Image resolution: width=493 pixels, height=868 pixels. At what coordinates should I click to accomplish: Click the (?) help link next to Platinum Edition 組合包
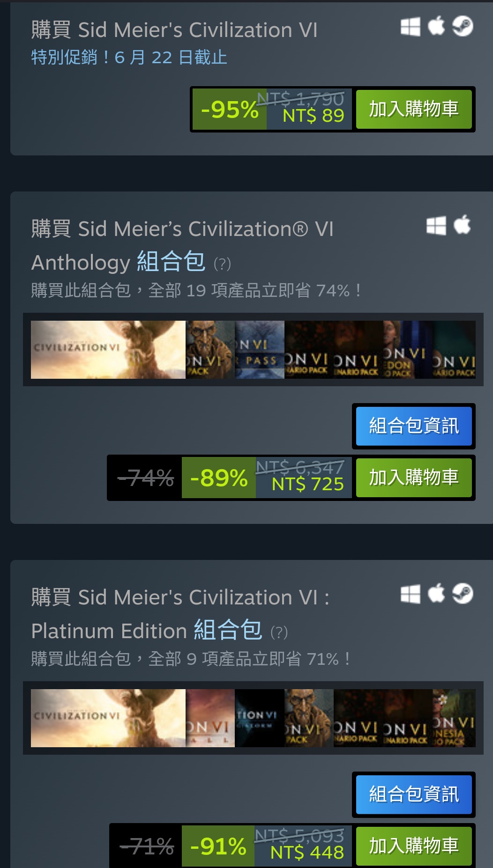coord(279,633)
